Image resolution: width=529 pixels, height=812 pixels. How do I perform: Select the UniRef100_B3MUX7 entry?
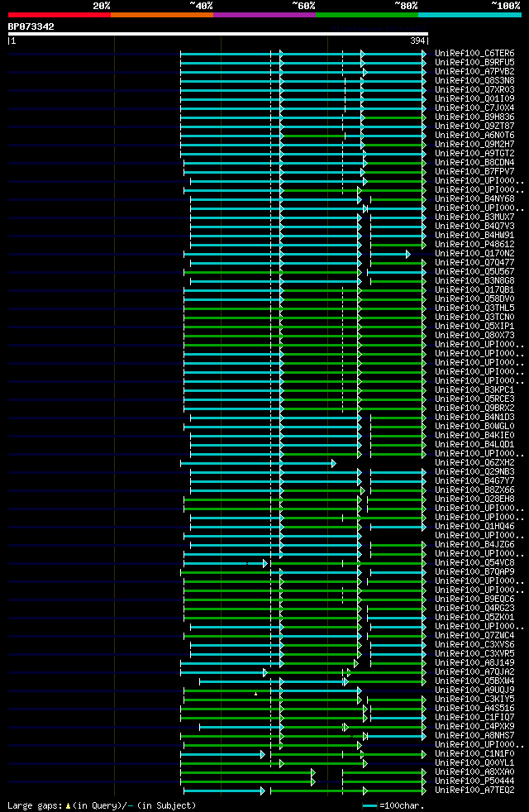(x=474, y=217)
